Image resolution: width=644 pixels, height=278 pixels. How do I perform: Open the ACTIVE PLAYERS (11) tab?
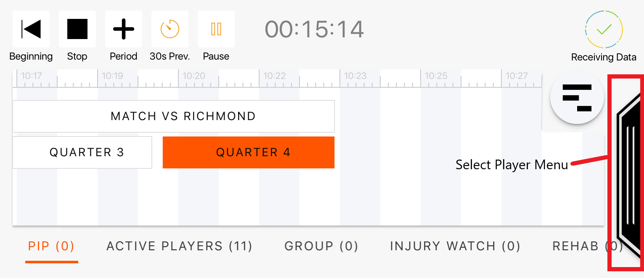point(180,246)
